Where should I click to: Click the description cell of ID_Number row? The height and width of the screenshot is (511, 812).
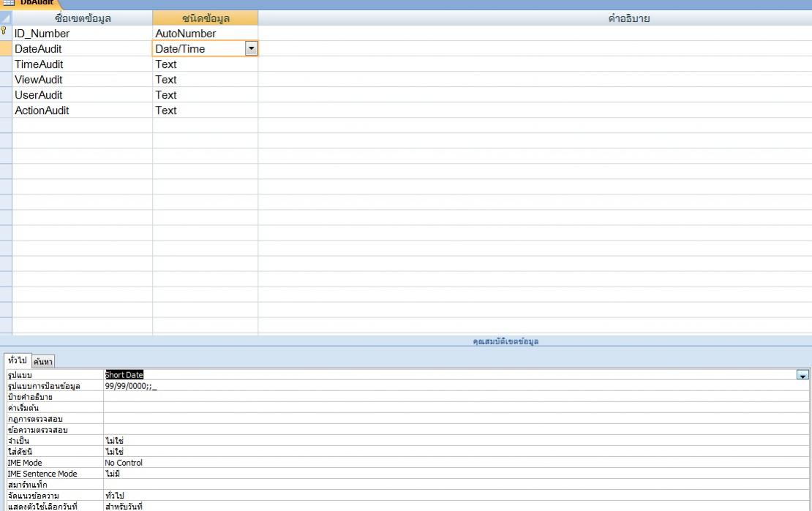(x=535, y=33)
